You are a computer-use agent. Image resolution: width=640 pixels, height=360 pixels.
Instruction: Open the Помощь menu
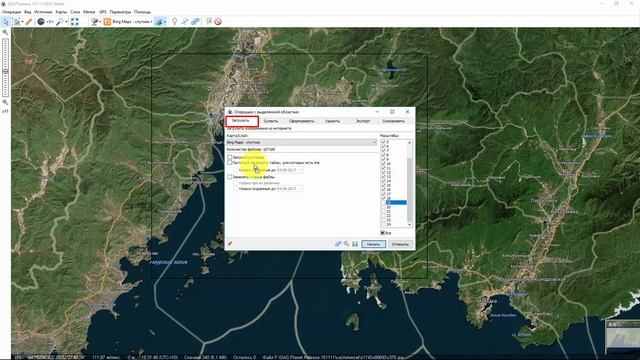coord(142,12)
